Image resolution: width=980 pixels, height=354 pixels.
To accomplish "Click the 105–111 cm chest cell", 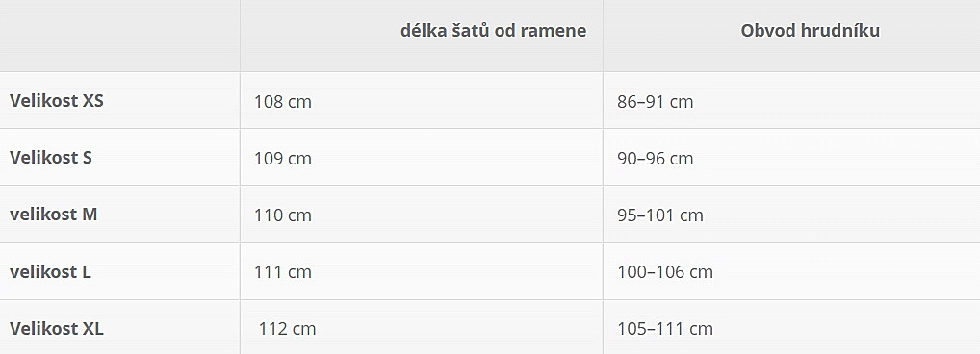I will click(665, 329).
